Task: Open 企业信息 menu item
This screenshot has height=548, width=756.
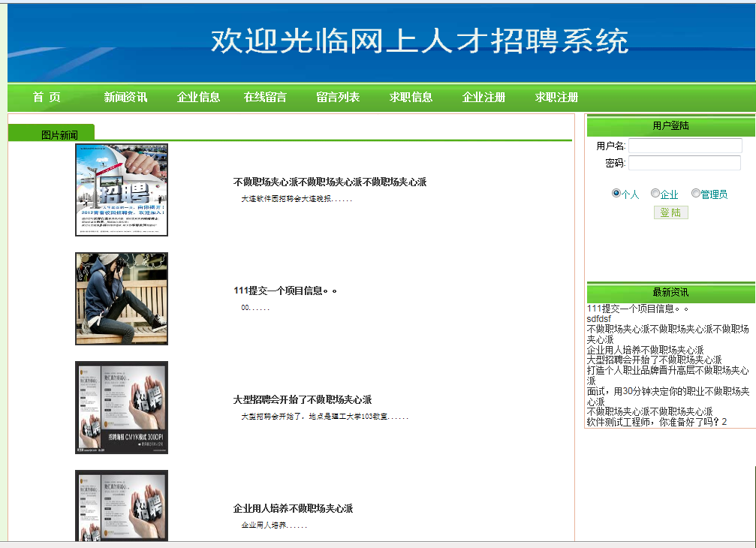Action: coord(198,98)
